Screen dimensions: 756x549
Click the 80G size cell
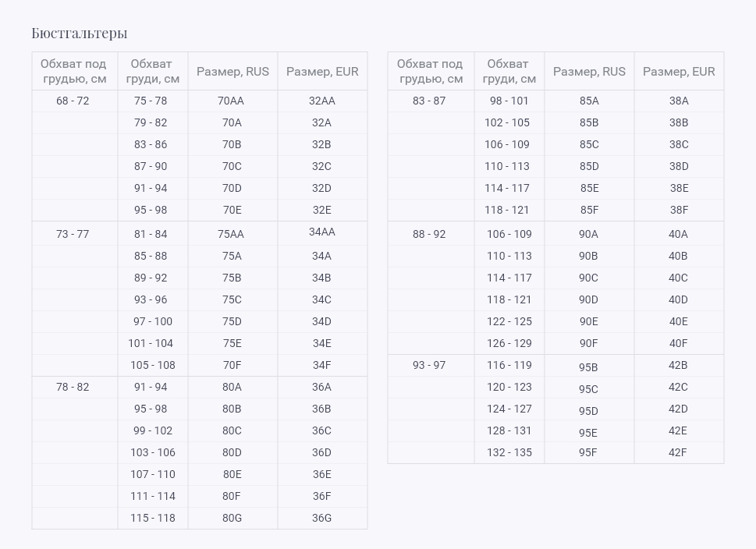pyautogui.click(x=232, y=518)
